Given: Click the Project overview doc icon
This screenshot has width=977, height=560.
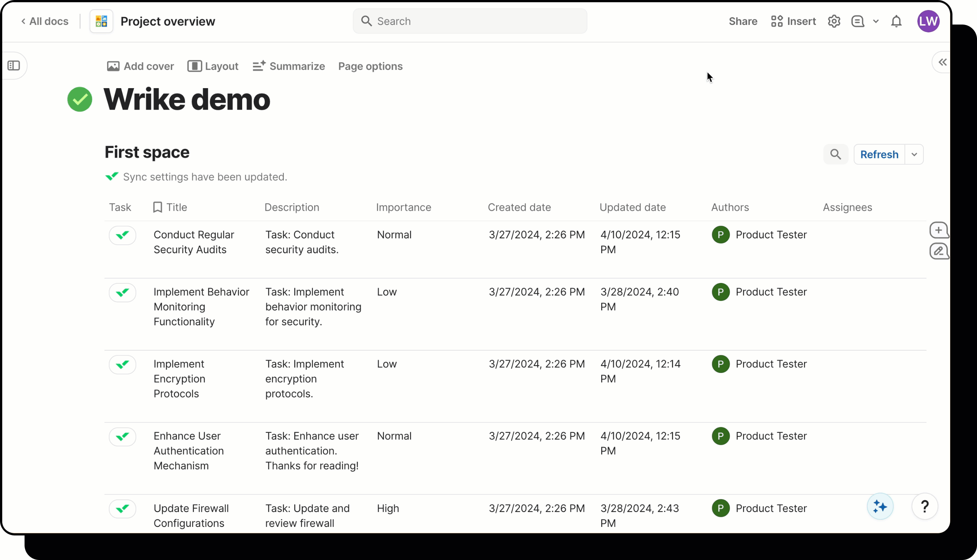Looking at the screenshot, I should (101, 21).
